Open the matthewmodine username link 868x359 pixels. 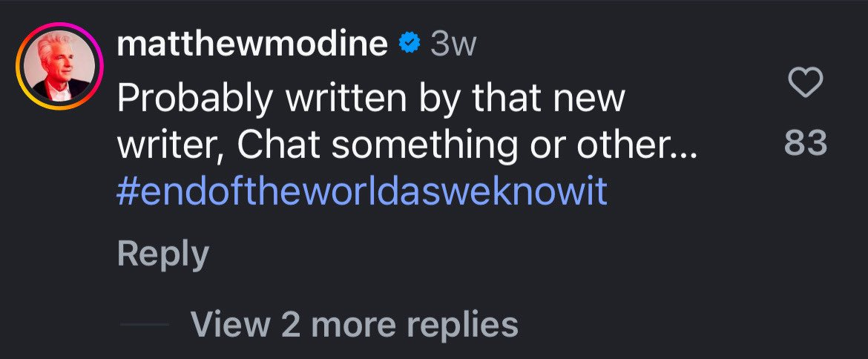click(x=252, y=45)
